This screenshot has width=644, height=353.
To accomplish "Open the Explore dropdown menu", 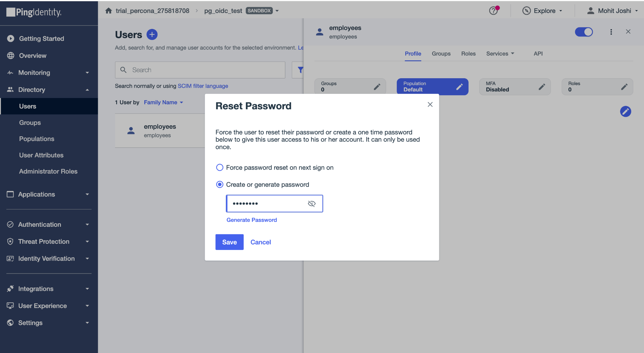I will [542, 11].
